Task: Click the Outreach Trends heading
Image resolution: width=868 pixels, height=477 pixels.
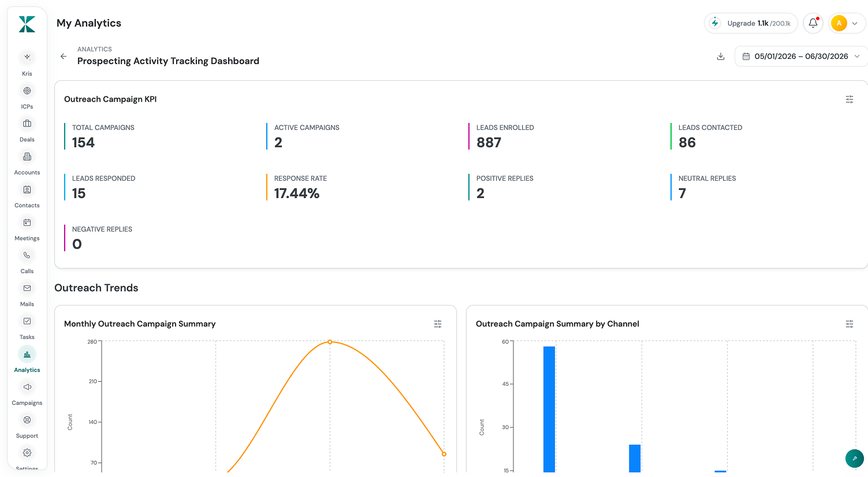Action: [x=96, y=288]
